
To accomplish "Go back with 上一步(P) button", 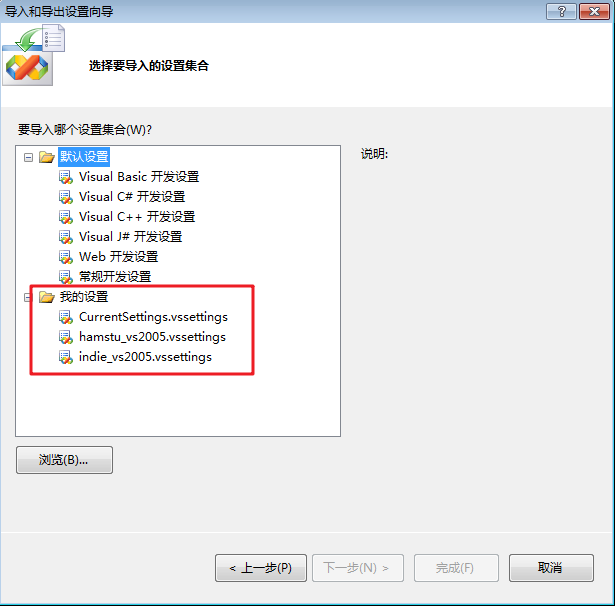I will click(261, 568).
